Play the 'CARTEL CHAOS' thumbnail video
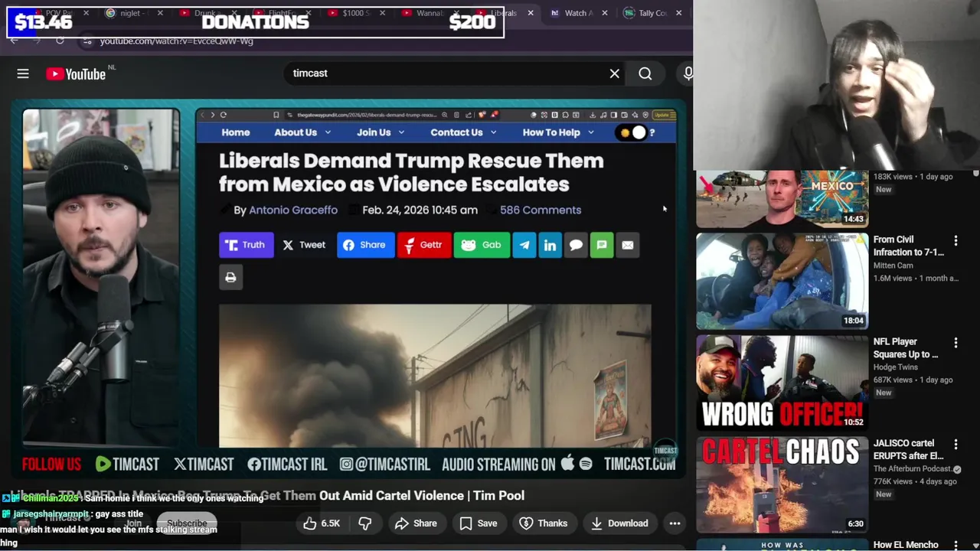The width and height of the screenshot is (980, 551). coord(782,484)
